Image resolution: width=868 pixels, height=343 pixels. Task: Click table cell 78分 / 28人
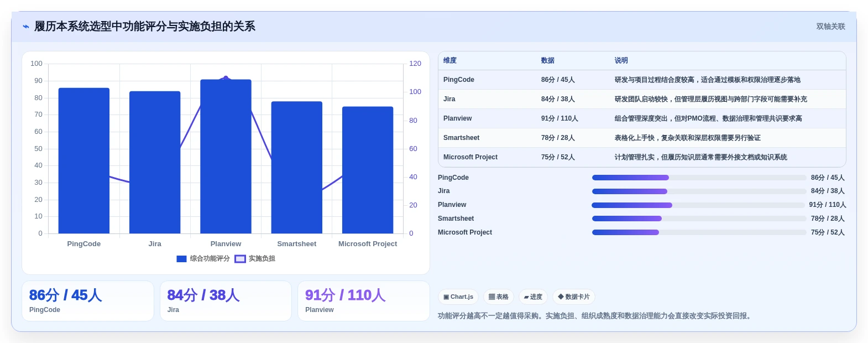pyautogui.click(x=558, y=138)
